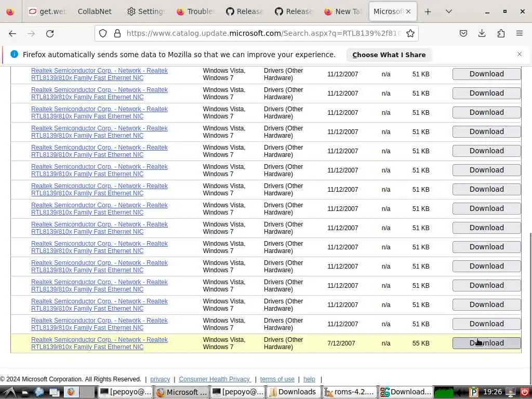Click the green CPU graph monitor
Viewport: 532px width, 399px height.
(444, 392)
